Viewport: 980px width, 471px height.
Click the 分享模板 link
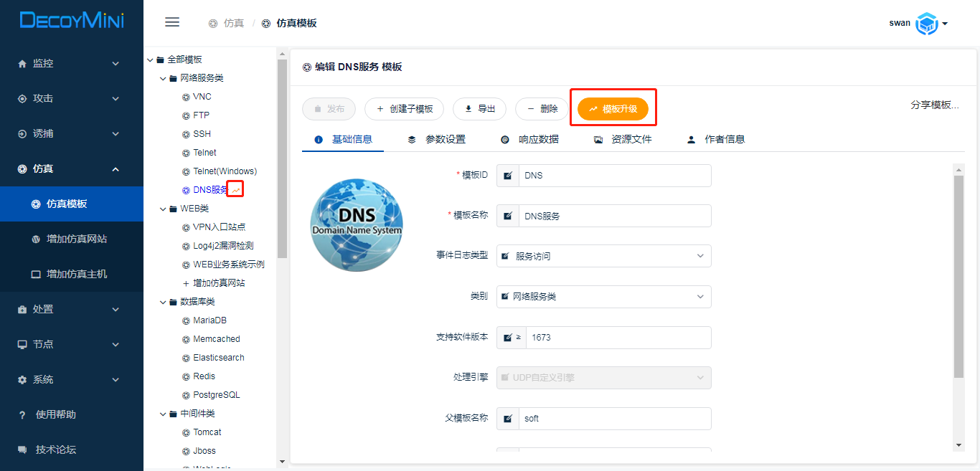pyautogui.click(x=934, y=105)
